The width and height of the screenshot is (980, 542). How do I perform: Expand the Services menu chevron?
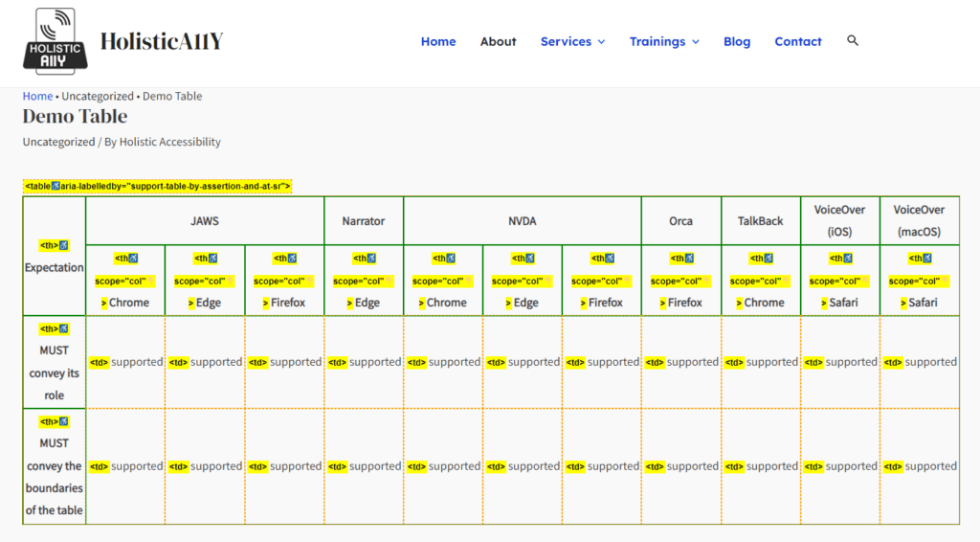pos(601,42)
